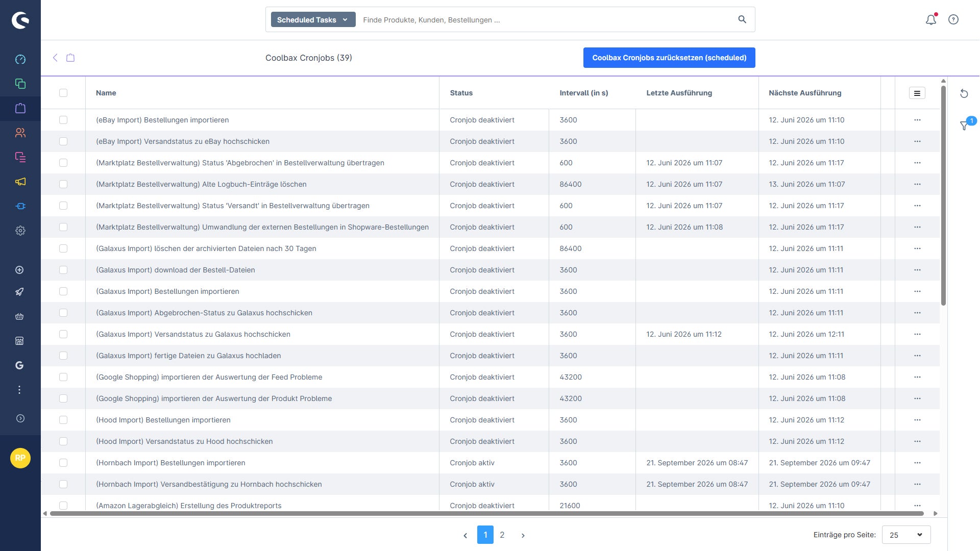The width and height of the screenshot is (980, 551).
Task: Open the Customers sidebar icon
Action: 20,133
